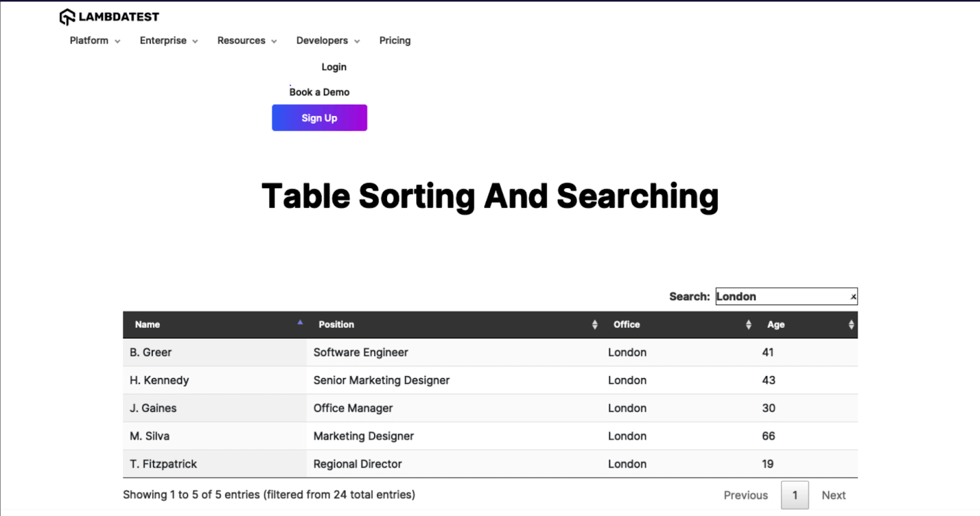980x516 pixels.
Task: Open the Developers dropdown menu
Action: (328, 40)
